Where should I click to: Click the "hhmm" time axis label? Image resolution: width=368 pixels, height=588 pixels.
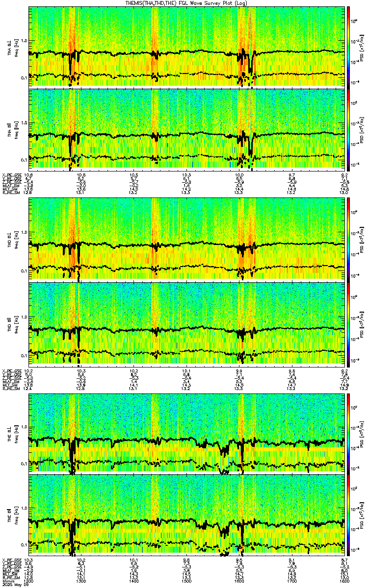tap(7, 581)
